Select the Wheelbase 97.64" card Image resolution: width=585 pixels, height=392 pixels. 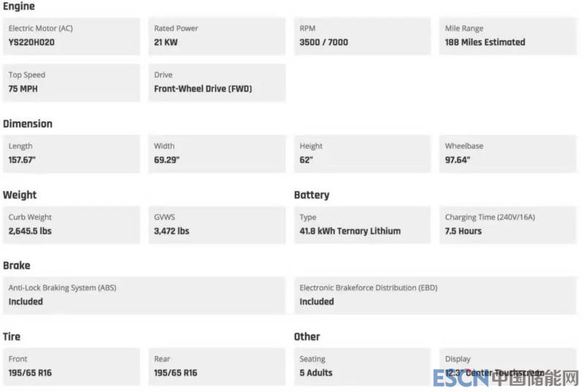(507, 154)
